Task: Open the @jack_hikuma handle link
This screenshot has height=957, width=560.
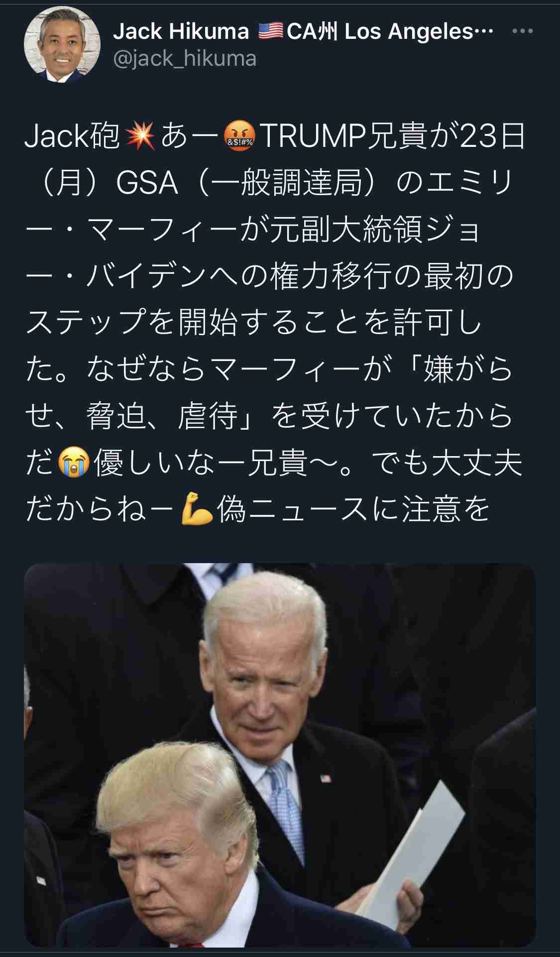Action: click(x=185, y=59)
